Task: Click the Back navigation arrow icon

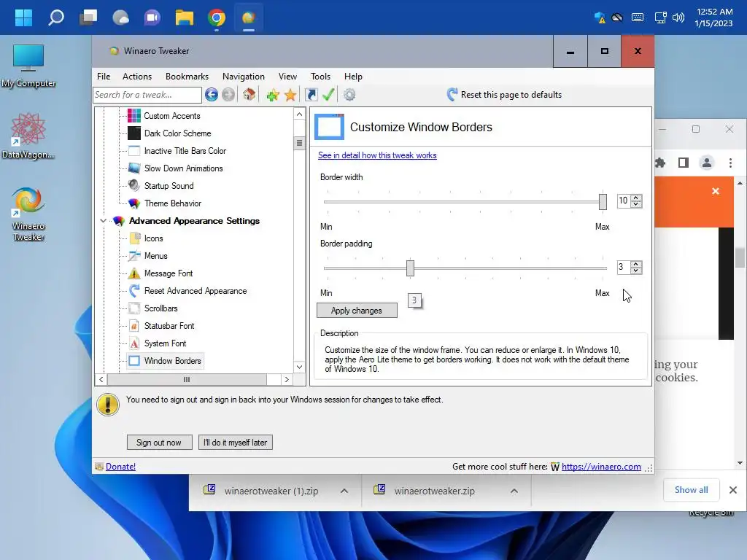Action: click(212, 95)
